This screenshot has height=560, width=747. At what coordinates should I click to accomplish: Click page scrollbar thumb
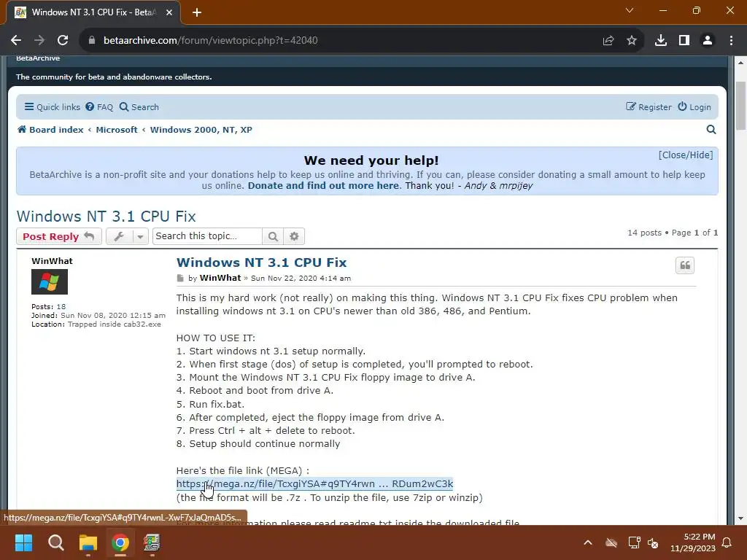pyautogui.click(x=740, y=106)
